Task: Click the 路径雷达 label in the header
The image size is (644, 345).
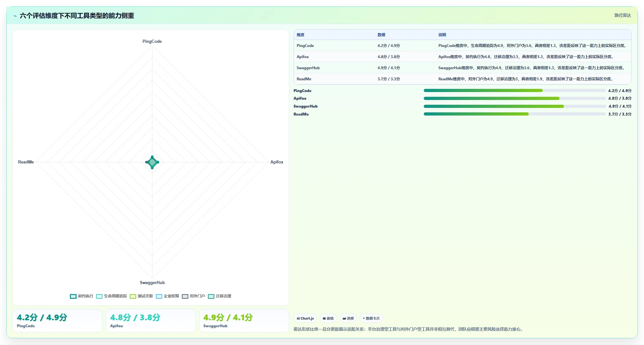Action: point(622,15)
